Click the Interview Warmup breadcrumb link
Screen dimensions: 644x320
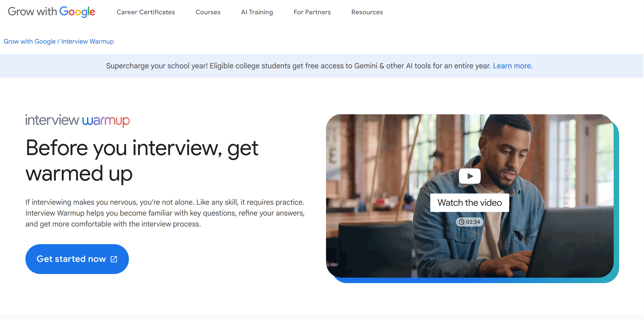point(87,42)
